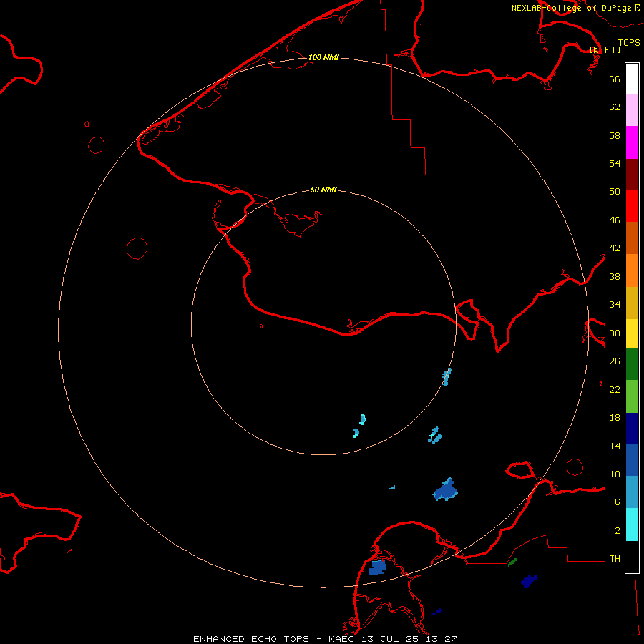Click the 18 legend value label
This screenshot has height=644, width=644.
pos(615,418)
